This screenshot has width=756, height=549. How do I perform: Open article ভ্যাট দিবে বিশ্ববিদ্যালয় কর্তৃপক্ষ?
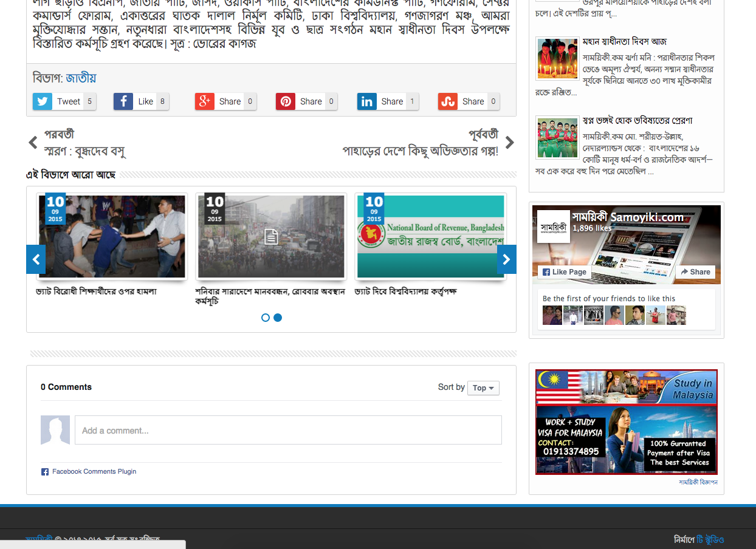tap(406, 292)
